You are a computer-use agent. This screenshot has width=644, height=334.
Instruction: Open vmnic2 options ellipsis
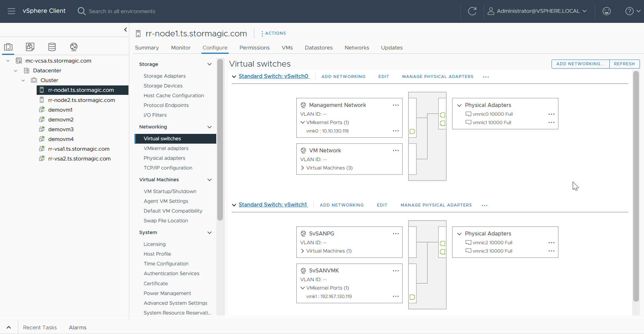click(x=551, y=243)
